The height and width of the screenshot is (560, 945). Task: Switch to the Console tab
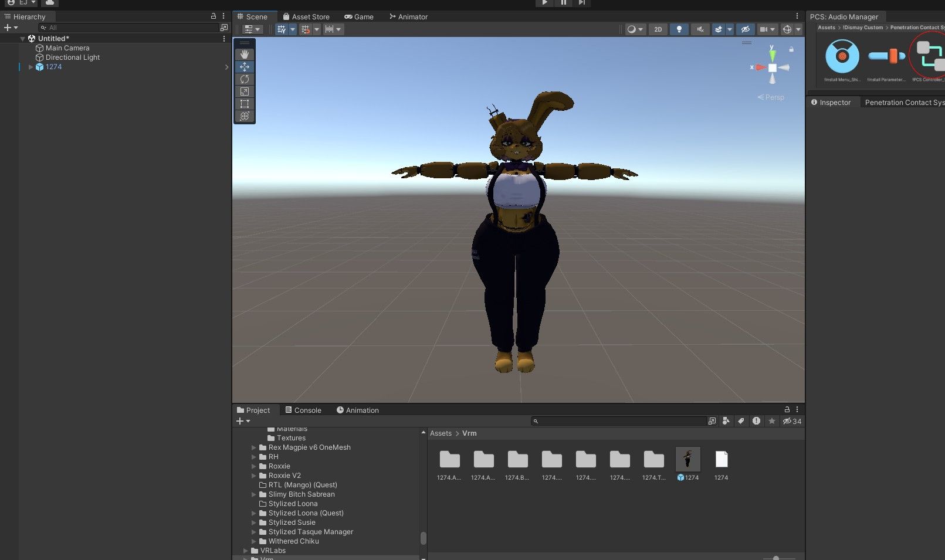point(303,410)
